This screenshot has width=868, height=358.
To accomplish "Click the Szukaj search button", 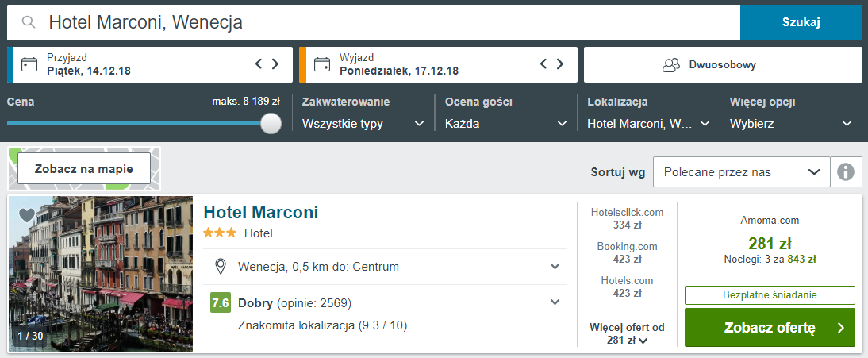I will [x=801, y=22].
